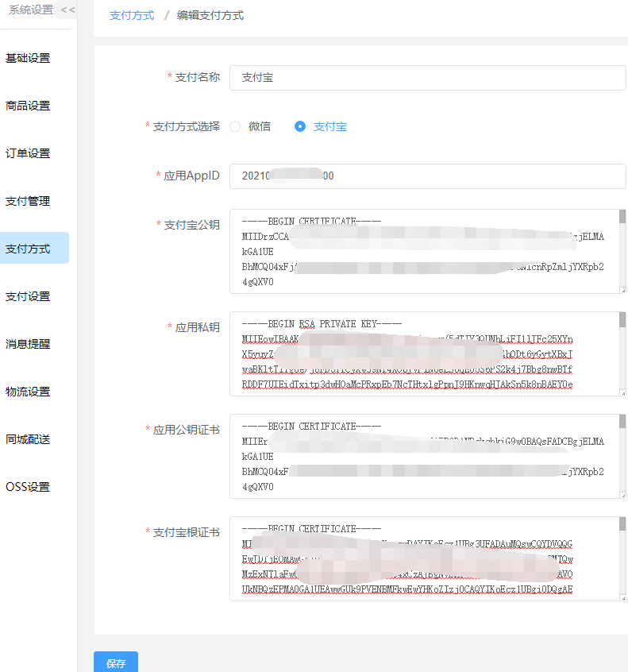Open 商品设置 in the sidebar
Screen dimensions: 628x672
28,106
